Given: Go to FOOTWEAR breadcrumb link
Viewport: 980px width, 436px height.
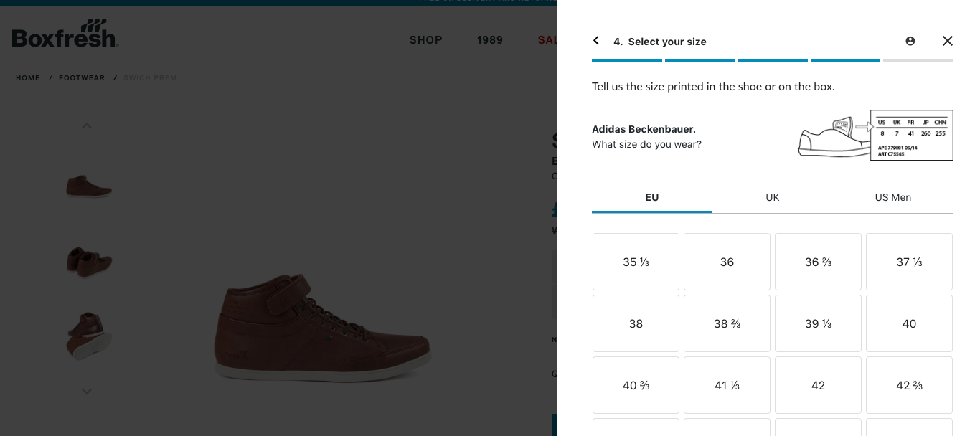Looking at the screenshot, I should tap(82, 77).
